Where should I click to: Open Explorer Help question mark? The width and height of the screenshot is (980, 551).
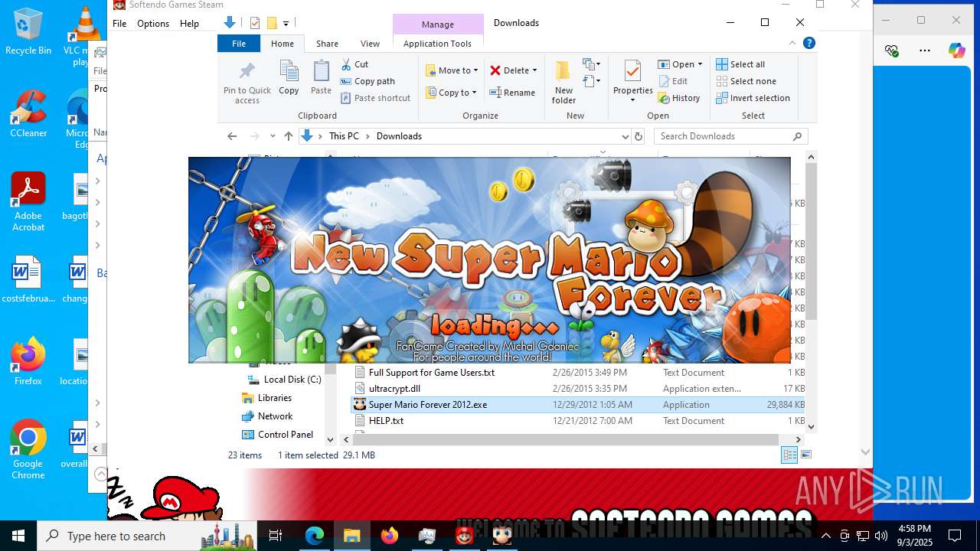tap(809, 44)
